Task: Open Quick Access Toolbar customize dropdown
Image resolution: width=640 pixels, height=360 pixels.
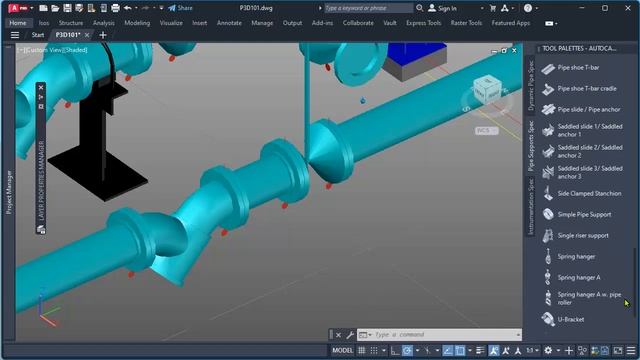Action: click(162, 8)
